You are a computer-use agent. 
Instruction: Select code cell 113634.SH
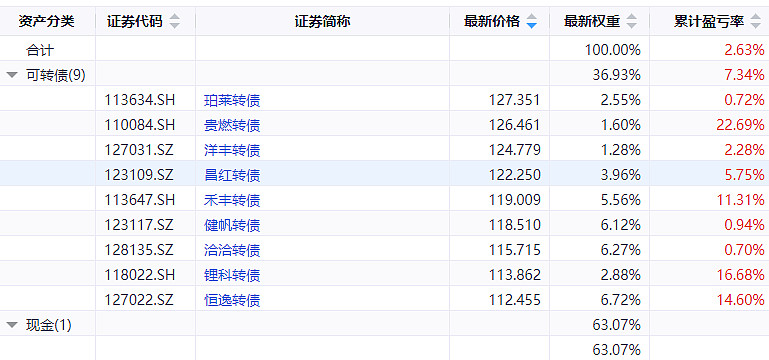(139, 100)
